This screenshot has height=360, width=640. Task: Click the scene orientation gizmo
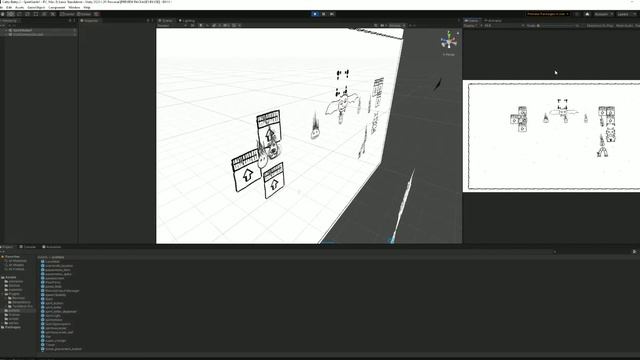pyautogui.click(x=449, y=41)
